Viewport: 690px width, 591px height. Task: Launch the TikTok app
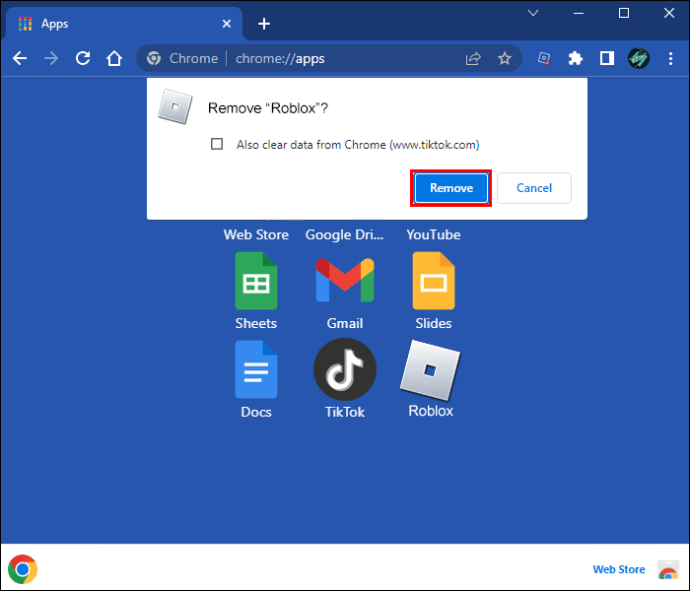coord(344,369)
